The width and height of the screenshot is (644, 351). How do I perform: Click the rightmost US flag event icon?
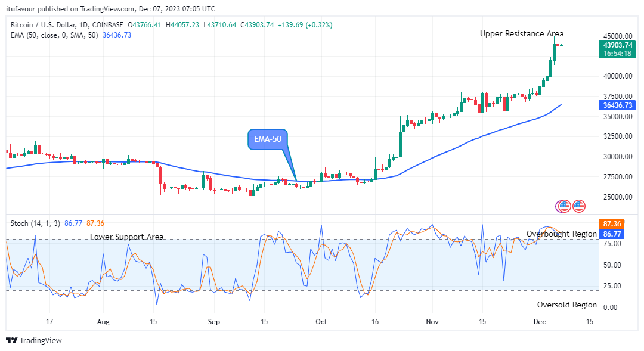pos(579,207)
